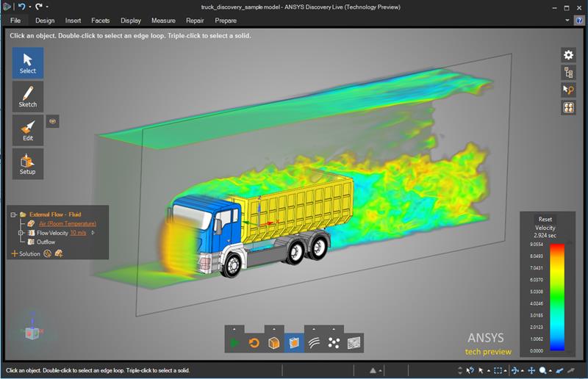This screenshot has height=379, width=588.
Task: Click the view orientation triad cube
Action: click(32, 332)
